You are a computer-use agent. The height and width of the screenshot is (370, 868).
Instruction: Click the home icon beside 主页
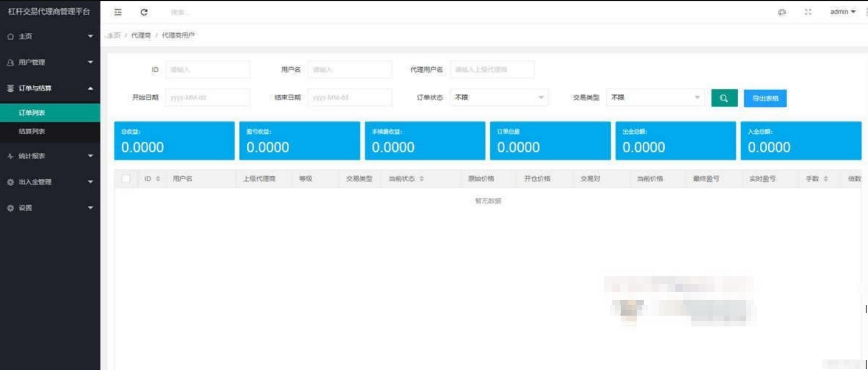(x=11, y=36)
